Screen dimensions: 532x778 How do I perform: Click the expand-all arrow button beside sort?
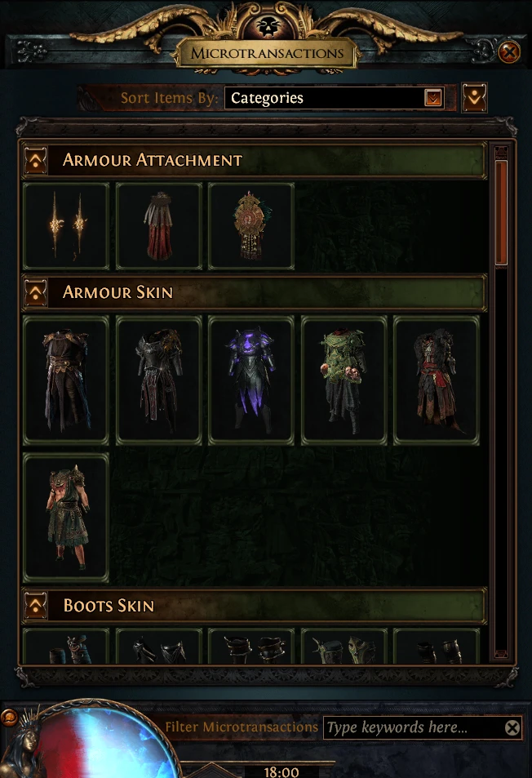tap(474, 97)
